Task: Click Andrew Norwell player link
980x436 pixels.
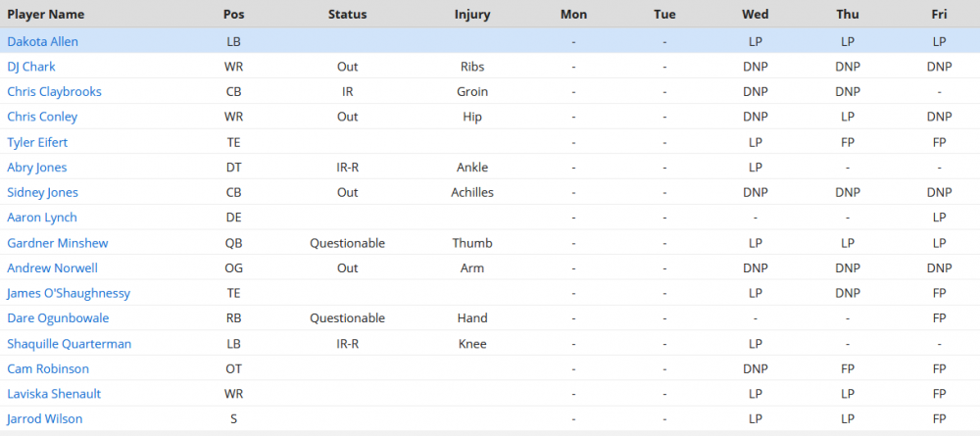Action: [x=53, y=268]
